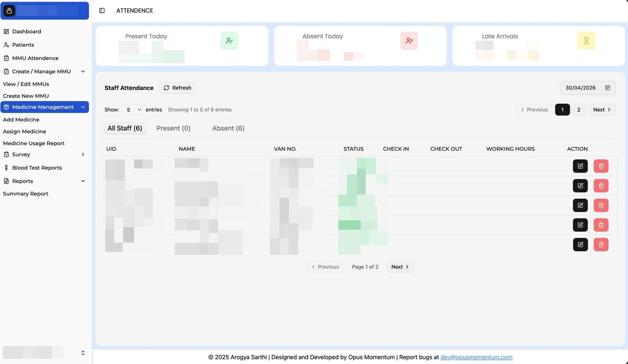Delete the second staff attendance row
Viewport: 628px width, 364px height.
[x=601, y=186]
